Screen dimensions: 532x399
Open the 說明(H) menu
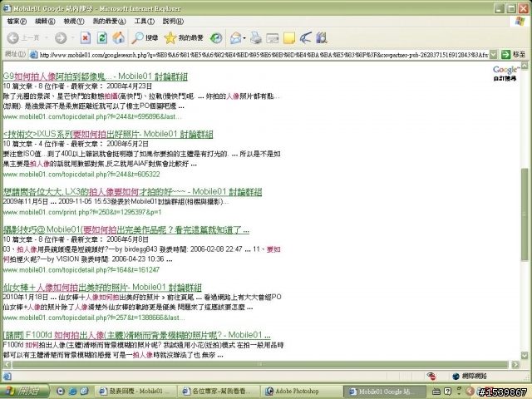(174, 22)
